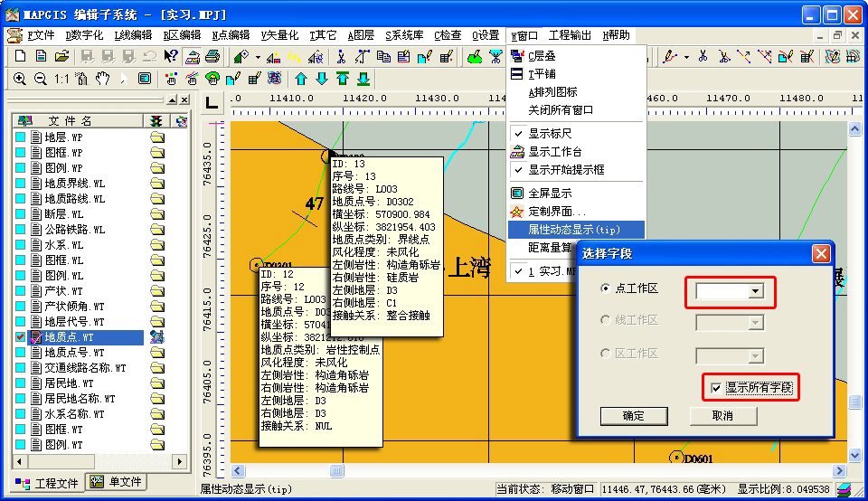This screenshot has width=868, height=501.
Task: Open the 点工作区 field dropdown
Action: pos(755,291)
